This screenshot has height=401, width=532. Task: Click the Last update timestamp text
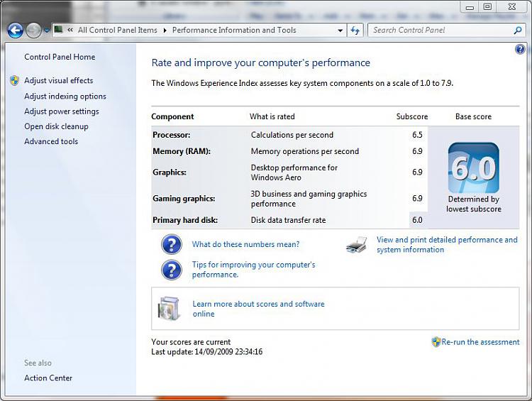point(207,352)
